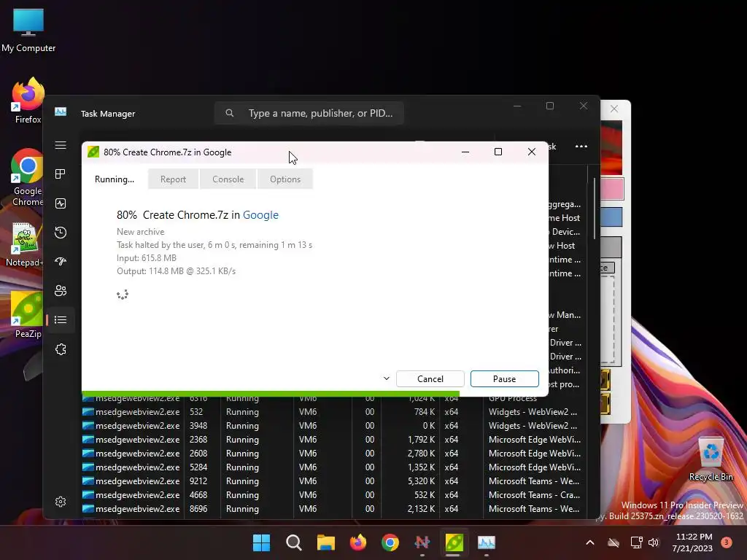Click Task Manager vertical scrollbar

coord(594,208)
